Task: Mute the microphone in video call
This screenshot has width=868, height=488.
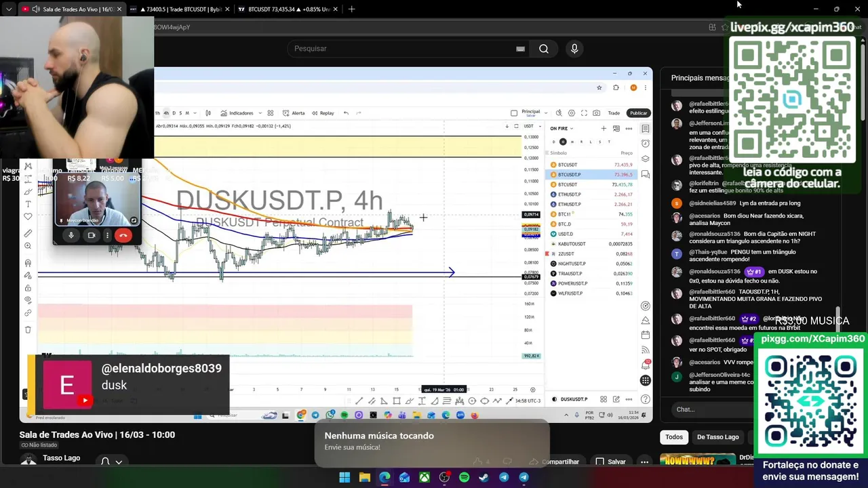Action: [71, 235]
